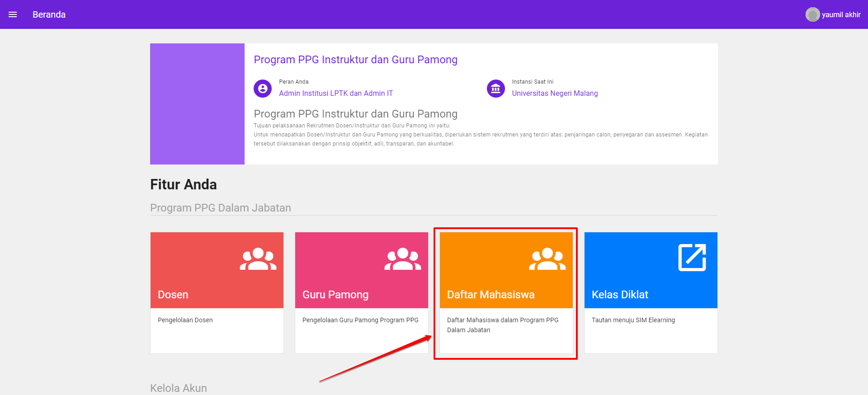Click the Pengelolaan Dosen description
The image size is (868, 395).
coord(185,320)
